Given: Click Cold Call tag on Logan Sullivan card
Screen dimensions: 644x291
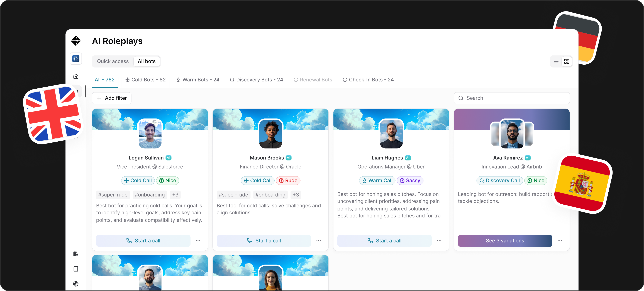Looking at the screenshot, I should pos(138,180).
